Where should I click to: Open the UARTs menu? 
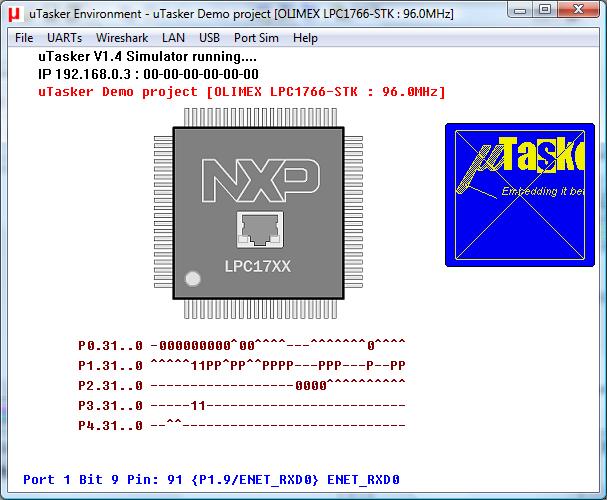64,38
